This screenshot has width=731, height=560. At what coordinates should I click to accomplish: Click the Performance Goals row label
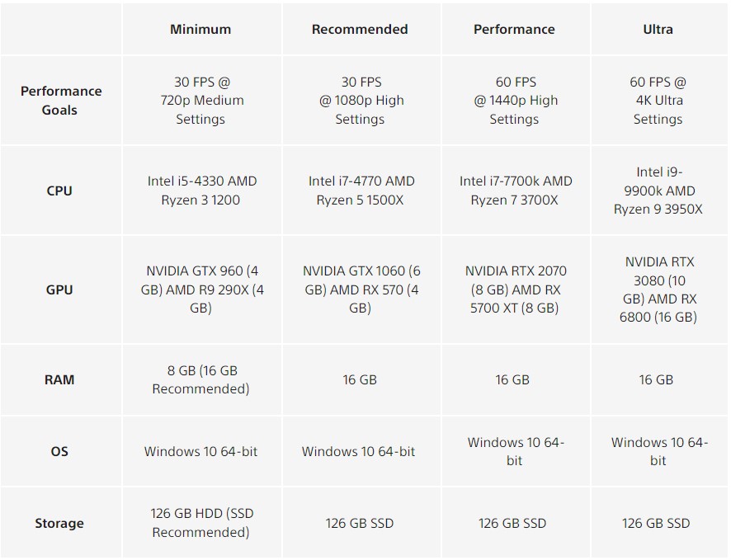[x=61, y=101]
